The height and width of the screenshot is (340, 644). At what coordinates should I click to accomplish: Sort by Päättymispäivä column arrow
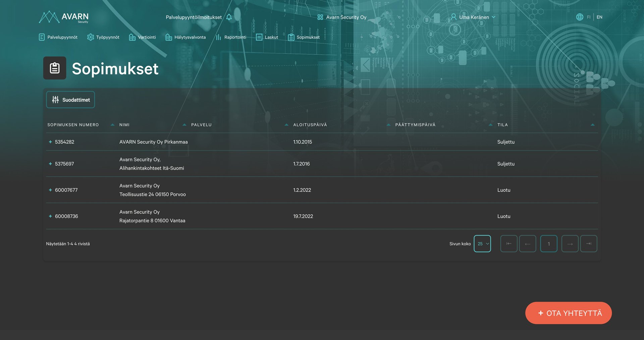point(491,125)
